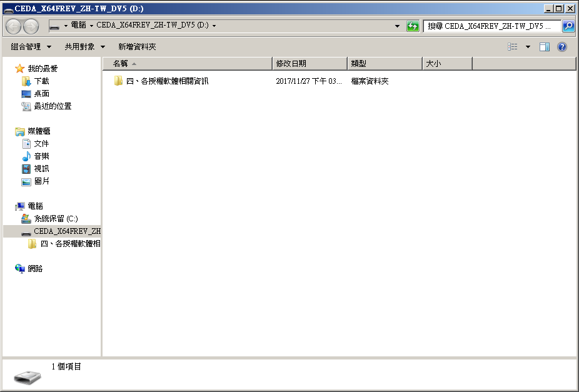Click the green Refresh icon in address bar
Viewport: 579px width, 392px height.
pyautogui.click(x=413, y=26)
